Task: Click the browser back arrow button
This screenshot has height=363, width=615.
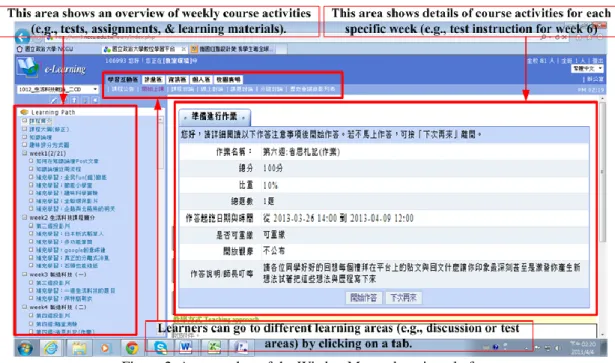Action: point(22,37)
